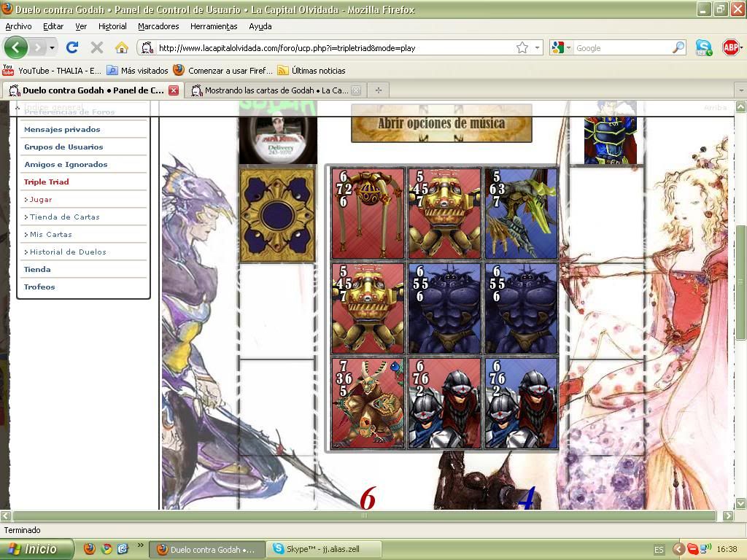The image size is (747, 560).
Task: Expand hidden system tray icons
Action: [x=678, y=550]
